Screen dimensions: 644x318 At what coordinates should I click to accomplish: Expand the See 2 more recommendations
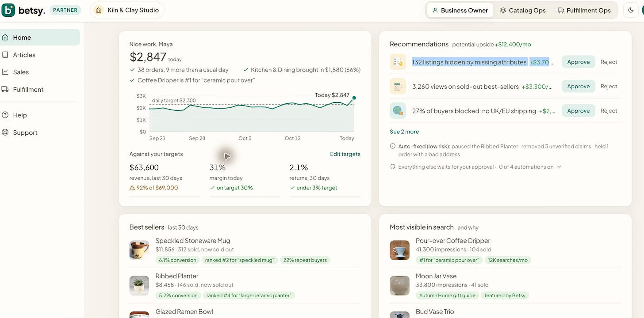(x=404, y=132)
